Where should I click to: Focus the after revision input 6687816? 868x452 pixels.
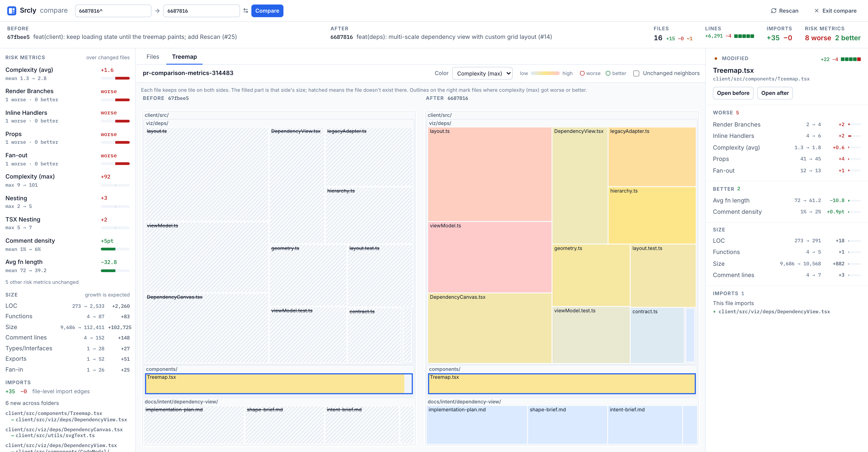201,11
